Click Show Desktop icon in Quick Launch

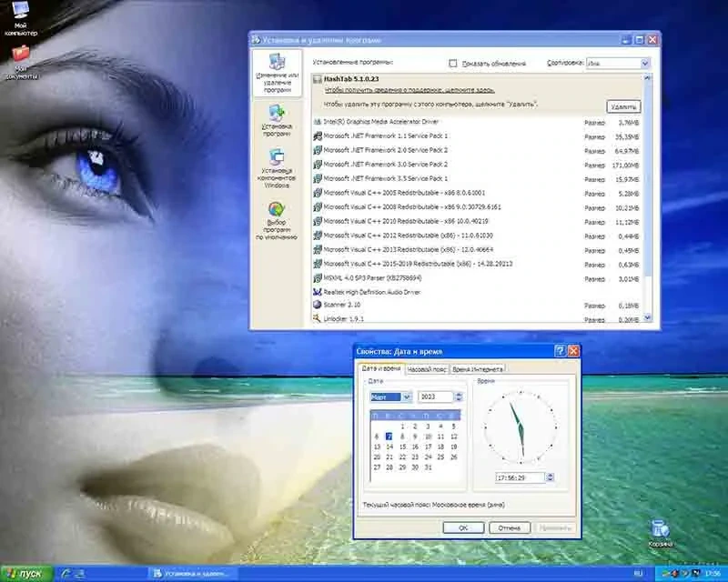point(80,574)
